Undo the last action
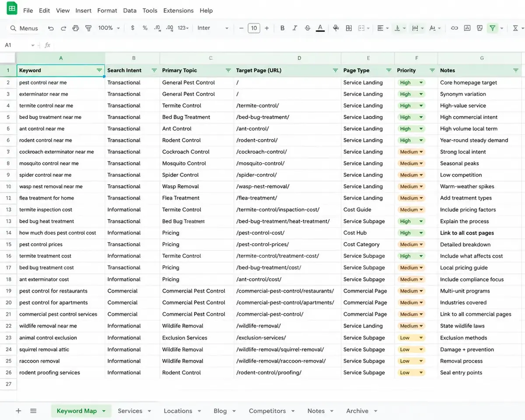Screen dimensions: 525x420 click(51, 28)
